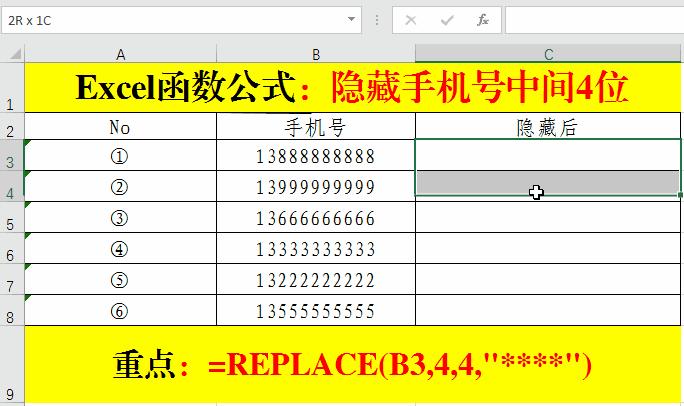Click the formula bar expand dots handle
This screenshot has height=406, width=684.
(377, 20)
